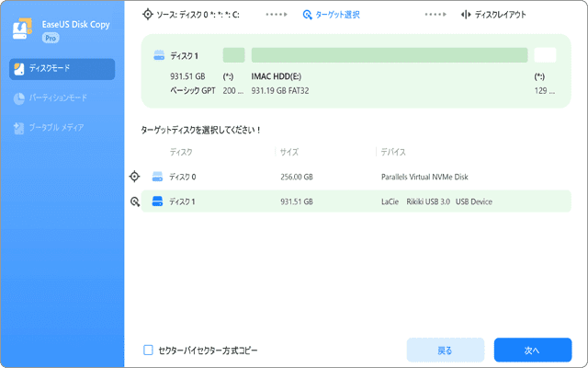This screenshot has width=588, height=368.
Task: Select the 129 MB white partition block
Action: point(545,55)
